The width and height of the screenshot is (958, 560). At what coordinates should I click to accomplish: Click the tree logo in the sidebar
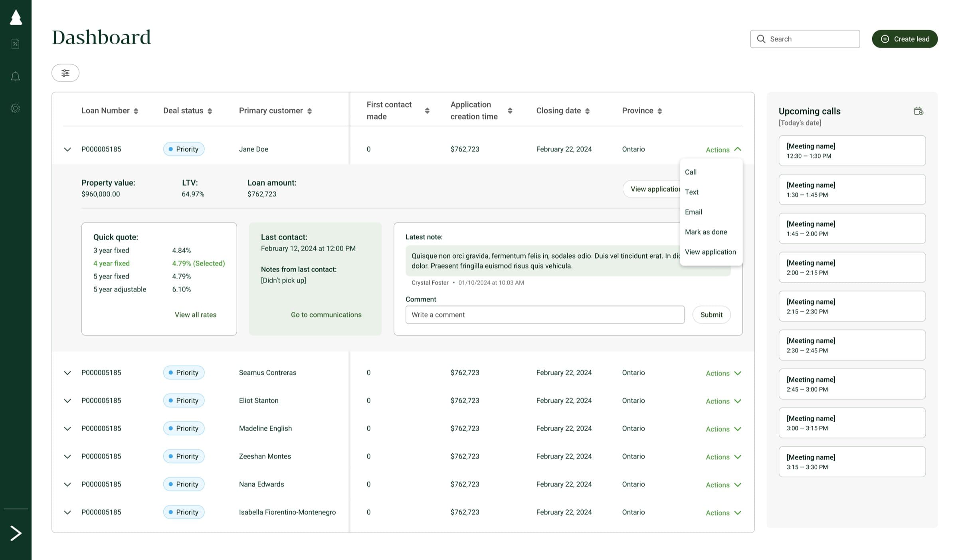pyautogui.click(x=16, y=17)
